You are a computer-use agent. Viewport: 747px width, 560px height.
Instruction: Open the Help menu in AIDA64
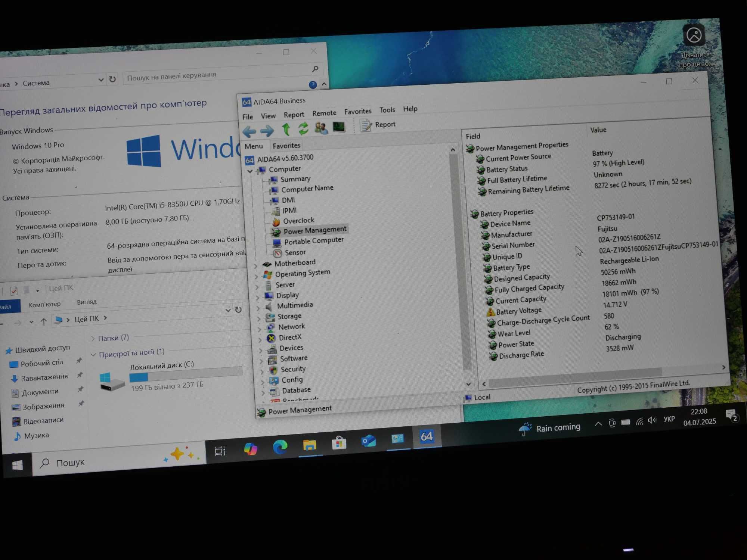(x=410, y=109)
